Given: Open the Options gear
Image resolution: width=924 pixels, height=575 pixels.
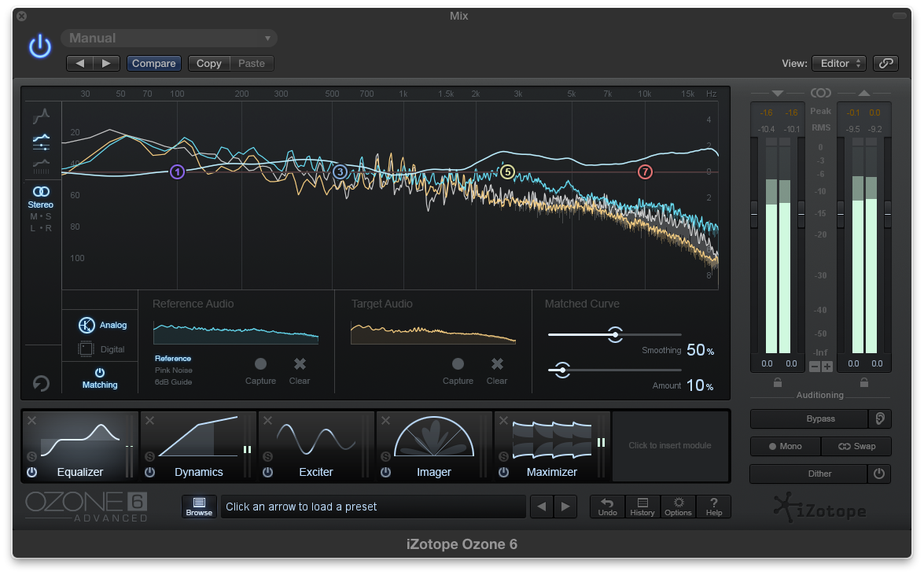Looking at the screenshot, I should pyautogui.click(x=679, y=507).
